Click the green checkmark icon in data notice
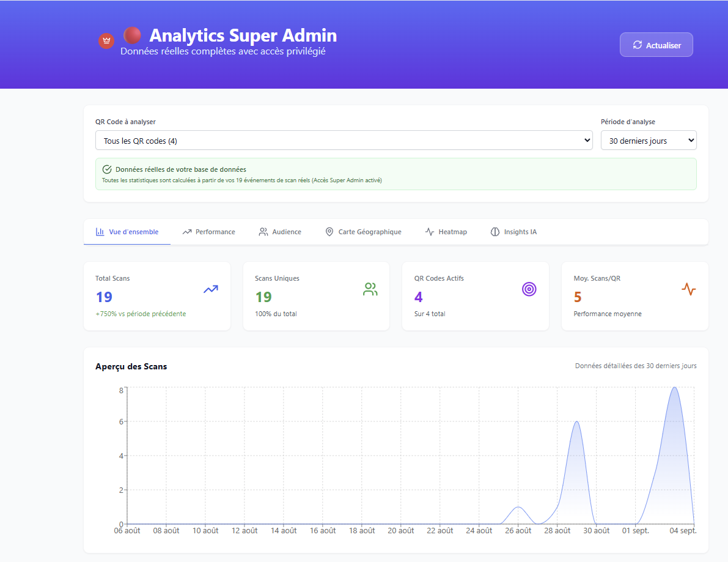This screenshot has height=562, width=728. [107, 169]
